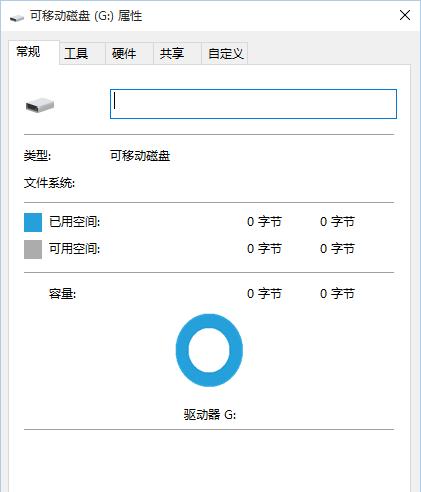Click the 文件系统 label

point(49,183)
